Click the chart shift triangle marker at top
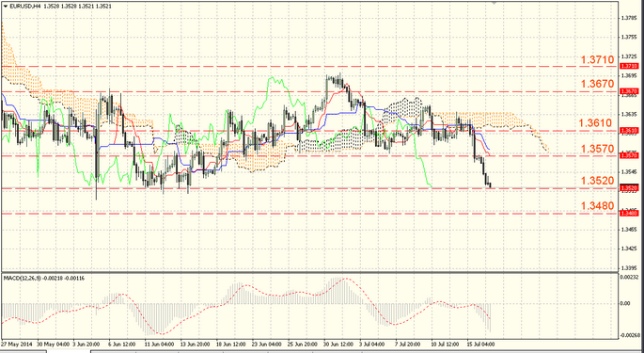644x353 pixels. point(495,3)
